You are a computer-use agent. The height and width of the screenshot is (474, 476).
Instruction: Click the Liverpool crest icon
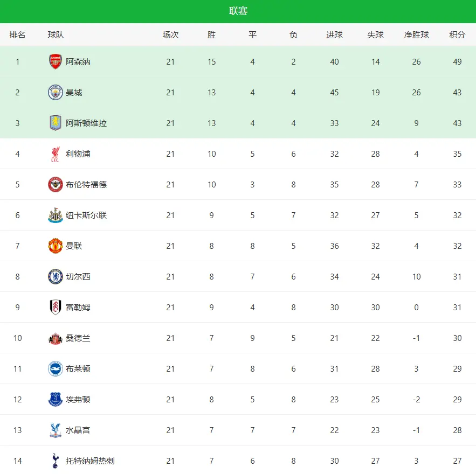pyautogui.click(x=56, y=154)
